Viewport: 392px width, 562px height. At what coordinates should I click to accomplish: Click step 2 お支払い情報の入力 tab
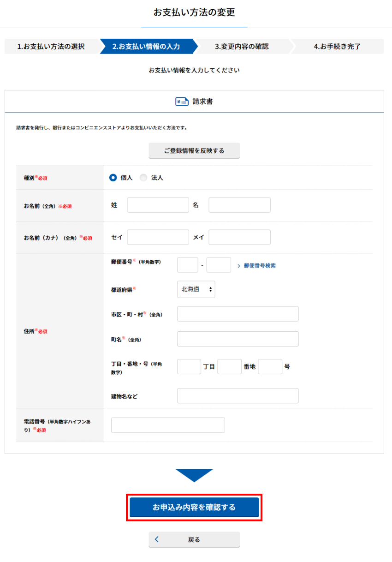pos(146,47)
